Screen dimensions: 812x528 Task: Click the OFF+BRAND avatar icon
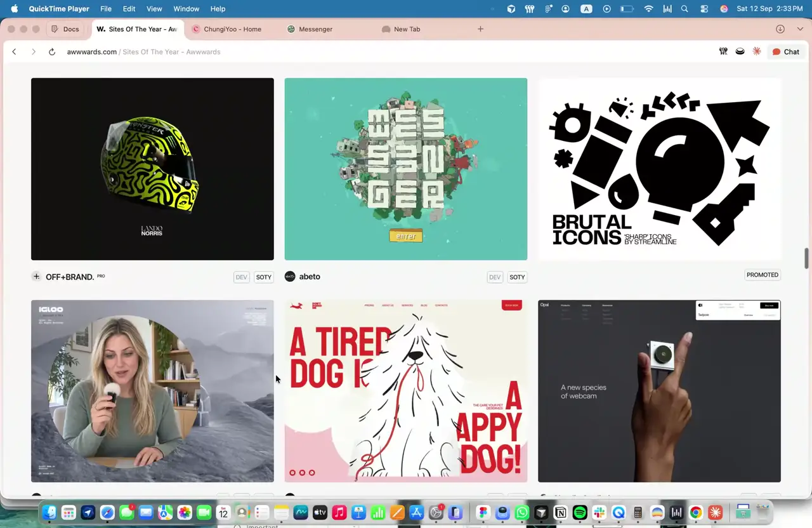pos(36,277)
